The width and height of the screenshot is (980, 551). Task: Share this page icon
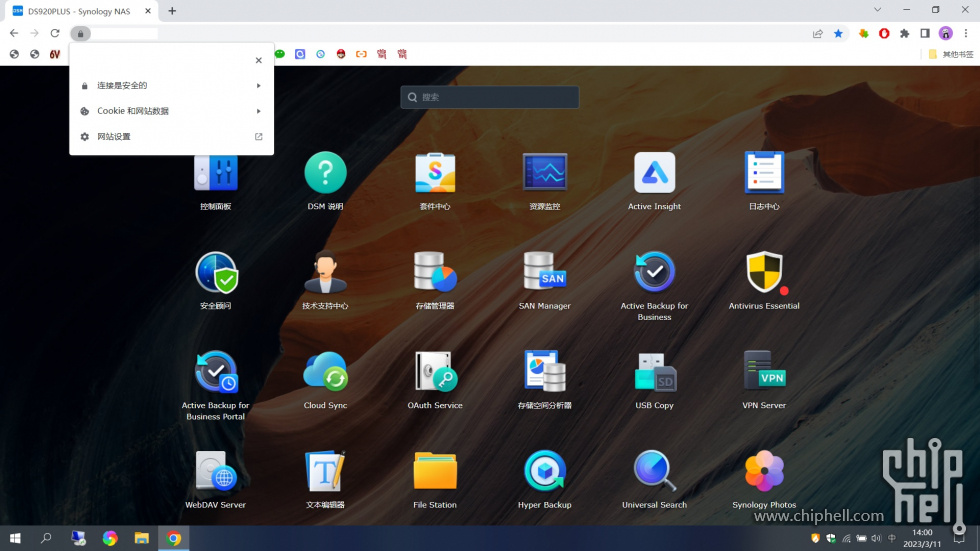tap(818, 34)
